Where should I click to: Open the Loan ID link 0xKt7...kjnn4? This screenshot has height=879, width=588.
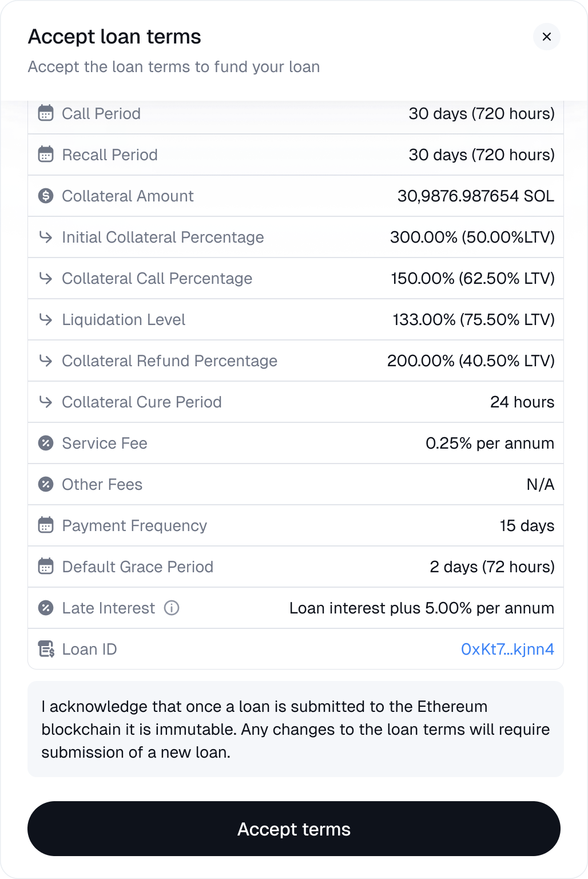507,649
